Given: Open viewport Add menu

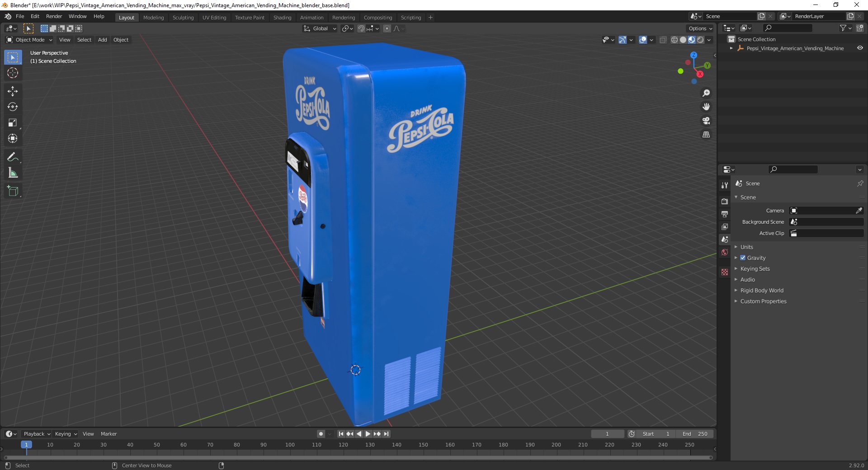Looking at the screenshot, I should click(x=103, y=40).
